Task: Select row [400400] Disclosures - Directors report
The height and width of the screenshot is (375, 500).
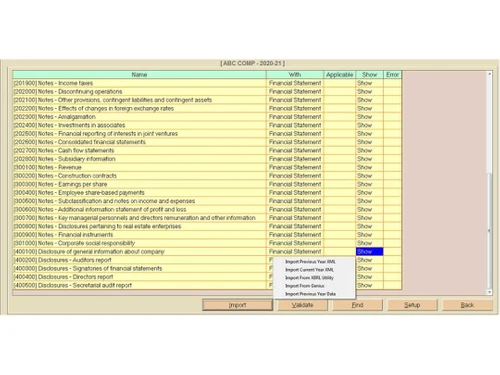Action: 139,277
